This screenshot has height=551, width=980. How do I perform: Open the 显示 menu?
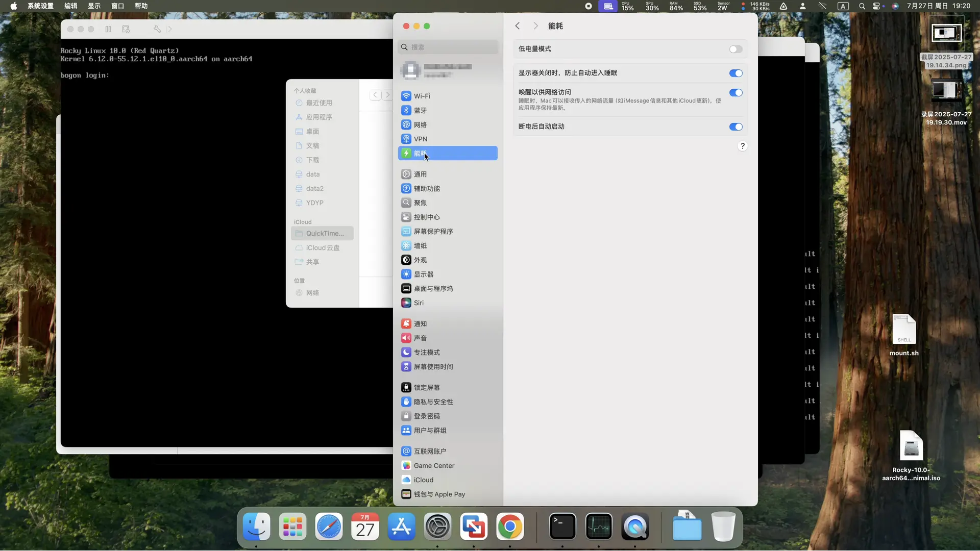94,6
